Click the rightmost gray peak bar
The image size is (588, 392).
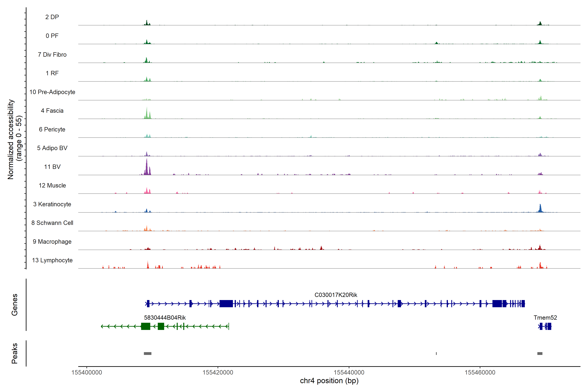[540, 353]
